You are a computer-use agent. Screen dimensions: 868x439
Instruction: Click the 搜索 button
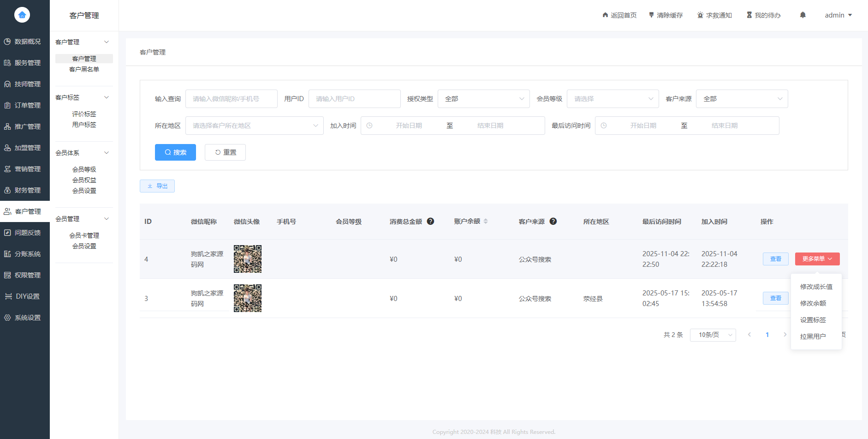click(175, 152)
